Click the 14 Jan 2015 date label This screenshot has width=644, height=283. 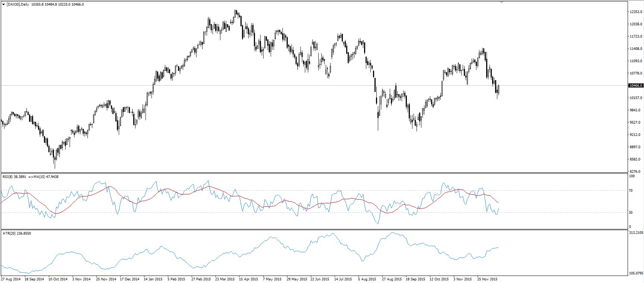[153, 279]
